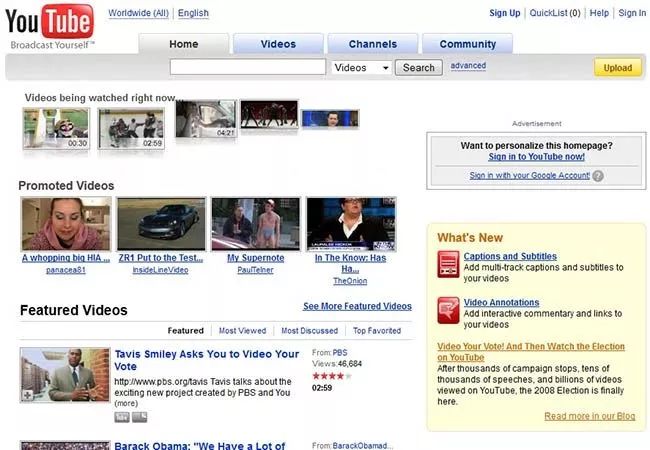Expand description with (more) link
This screenshot has height=450, width=650.
coord(126,403)
